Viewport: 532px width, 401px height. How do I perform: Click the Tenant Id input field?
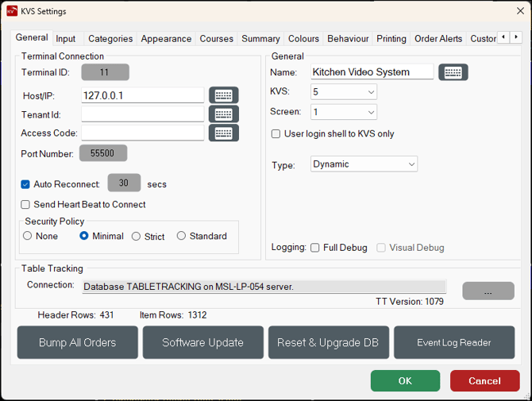[x=142, y=114]
